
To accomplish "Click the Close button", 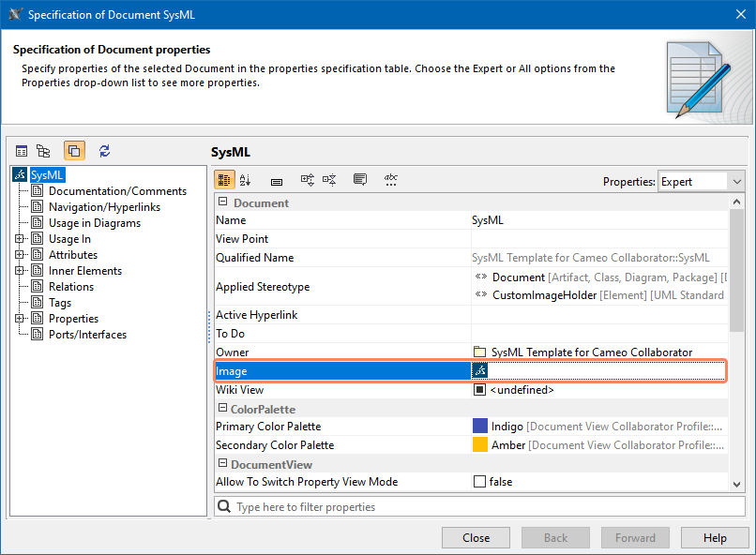I will pyautogui.click(x=476, y=538).
